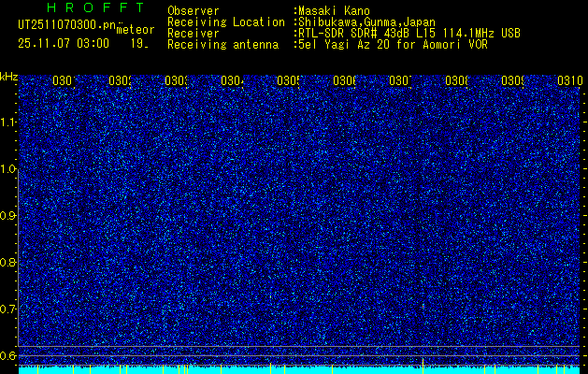This screenshot has width=588, height=374.
Task: Click the Shibukawa, Gunma, Japan text
Action: 366,22
